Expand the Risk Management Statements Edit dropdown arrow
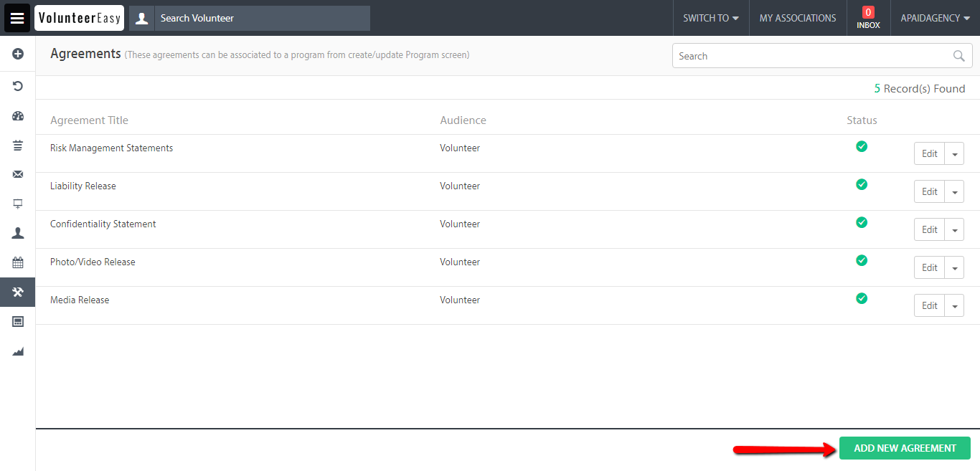 [x=954, y=153]
